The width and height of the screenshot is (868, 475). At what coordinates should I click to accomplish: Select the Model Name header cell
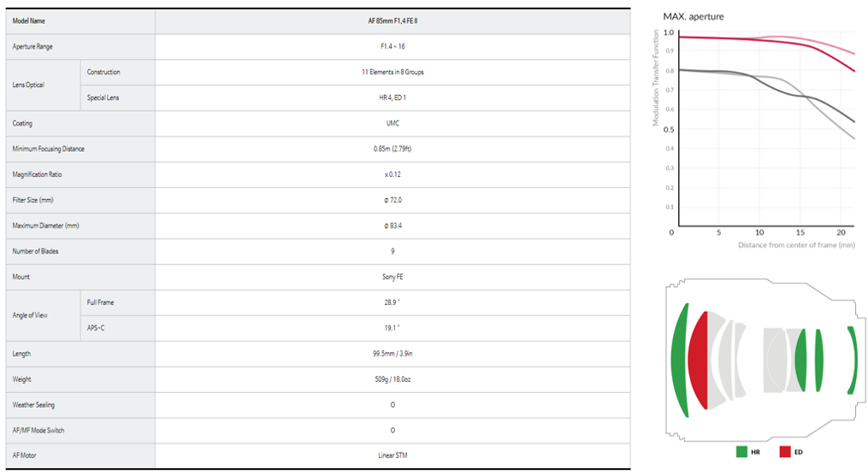pos(29,21)
